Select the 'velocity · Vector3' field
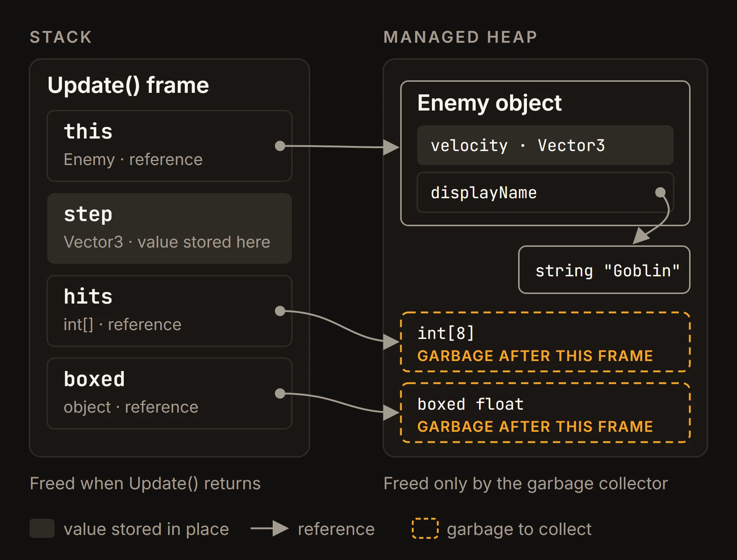Viewport: 737px width, 560px height. click(x=545, y=145)
